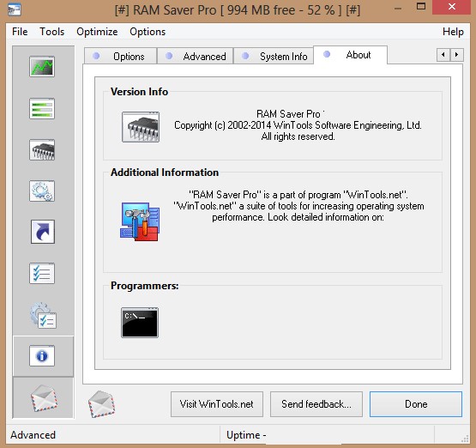Open the memory graph monitor sidebar icon
476x448 pixels.
coord(42,67)
